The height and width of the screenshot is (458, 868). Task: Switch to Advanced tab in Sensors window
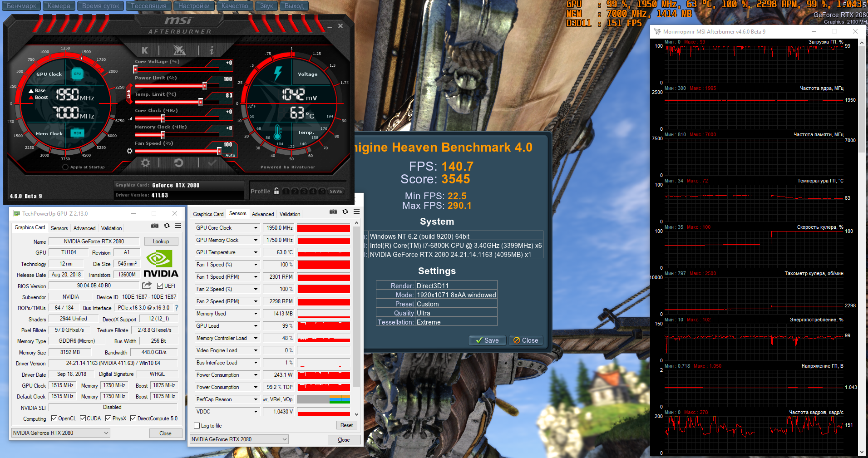click(x=263, y=214)
